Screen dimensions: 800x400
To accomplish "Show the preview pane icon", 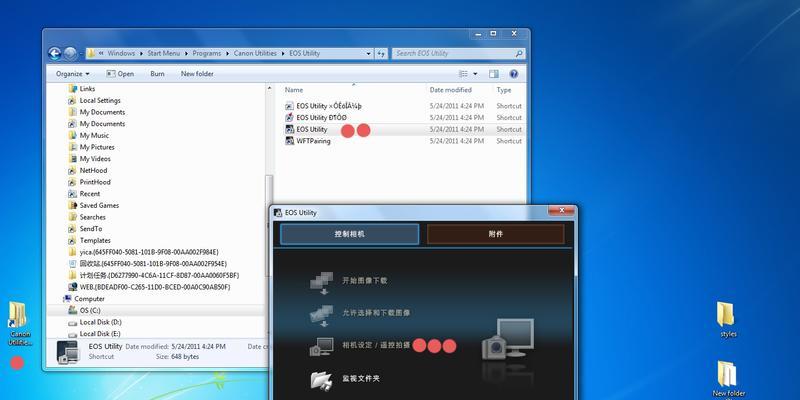I will [x=493, y=74].
